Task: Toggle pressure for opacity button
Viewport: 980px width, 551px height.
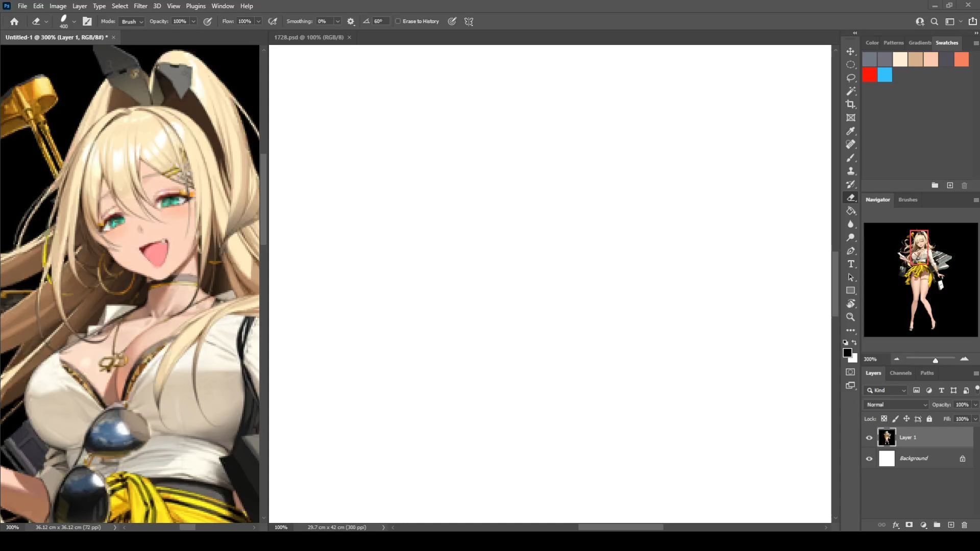Action: 208,21
